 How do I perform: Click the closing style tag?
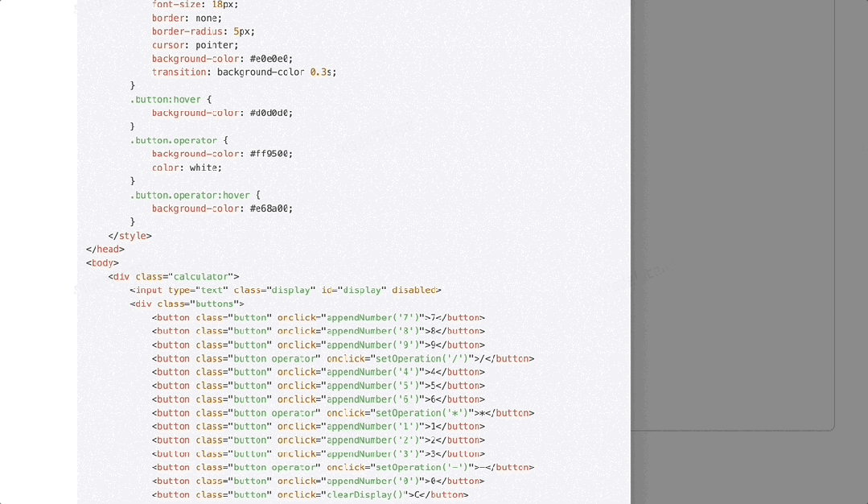(130, 236)
